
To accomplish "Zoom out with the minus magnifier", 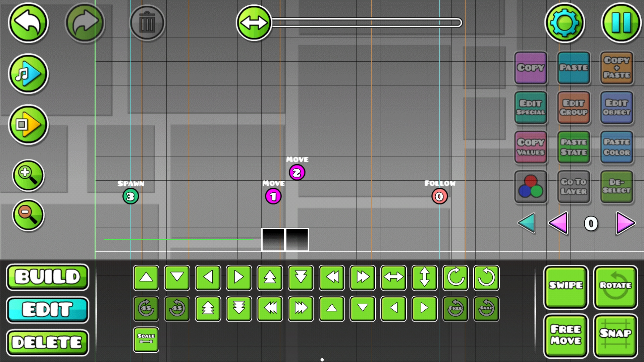I will pos(29,215).
